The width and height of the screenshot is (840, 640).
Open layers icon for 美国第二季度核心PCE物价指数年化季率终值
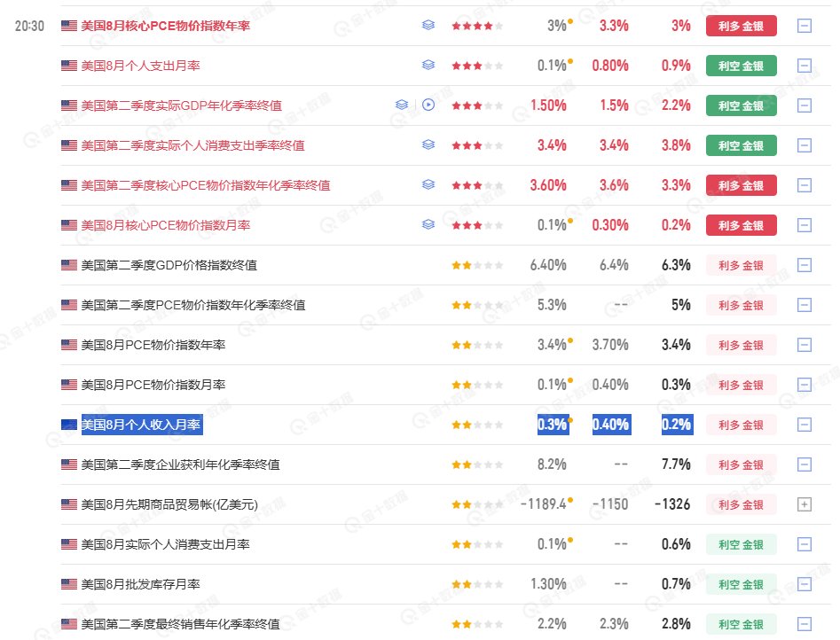pos(428,184)
